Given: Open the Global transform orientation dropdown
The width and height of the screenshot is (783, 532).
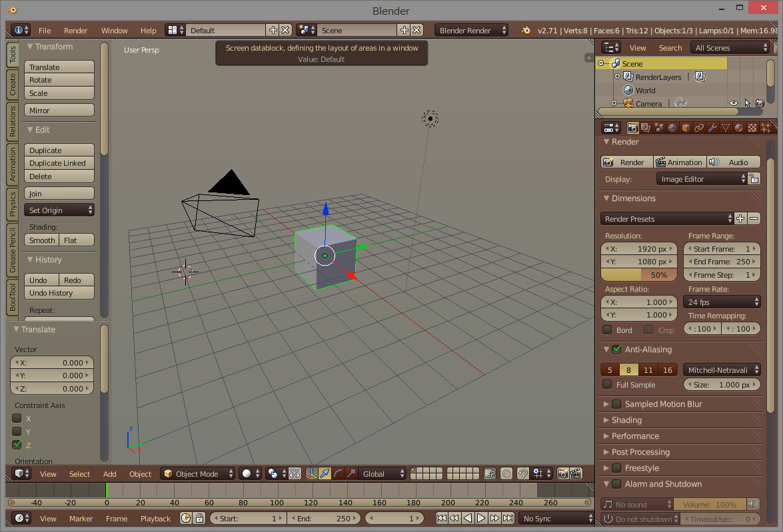Looking at the screenshot, I should (383, 473).
